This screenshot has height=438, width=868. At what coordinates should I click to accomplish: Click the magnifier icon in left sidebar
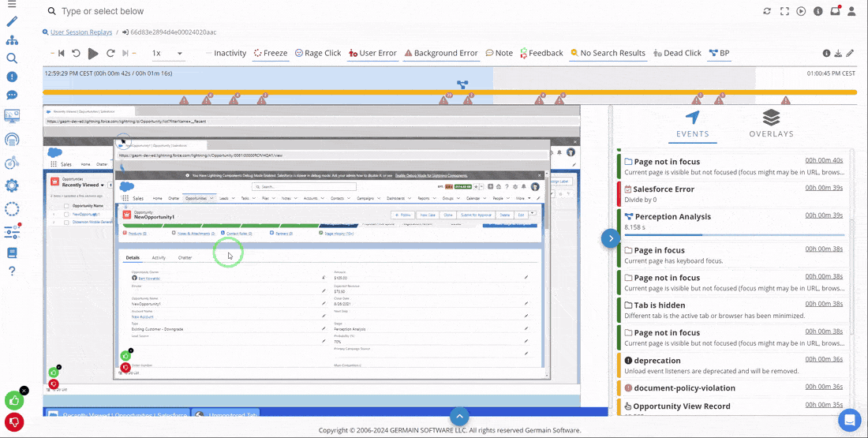click(12, 58)
